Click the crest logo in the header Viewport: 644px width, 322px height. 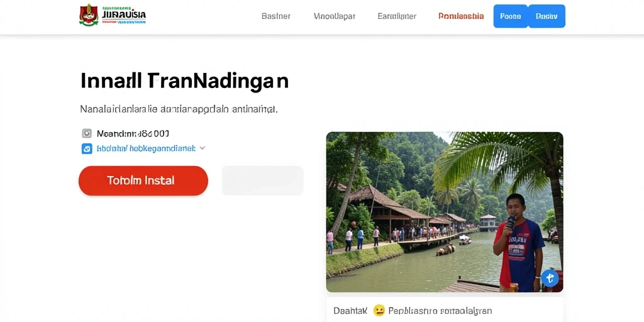pyautogui.click(x=89, y=15)
